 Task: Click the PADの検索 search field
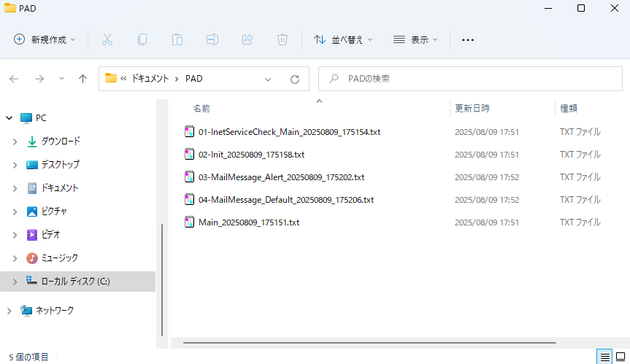[470, 79]
